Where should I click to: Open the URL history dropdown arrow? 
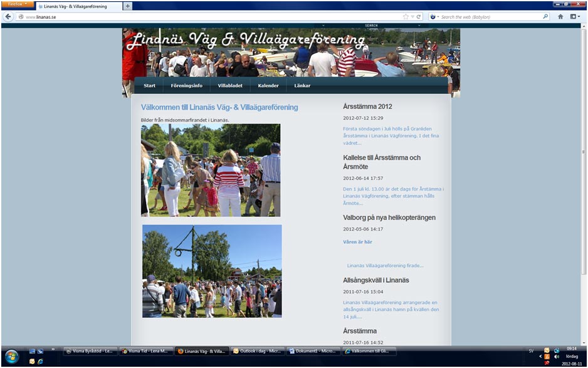(x=412, y=17)
